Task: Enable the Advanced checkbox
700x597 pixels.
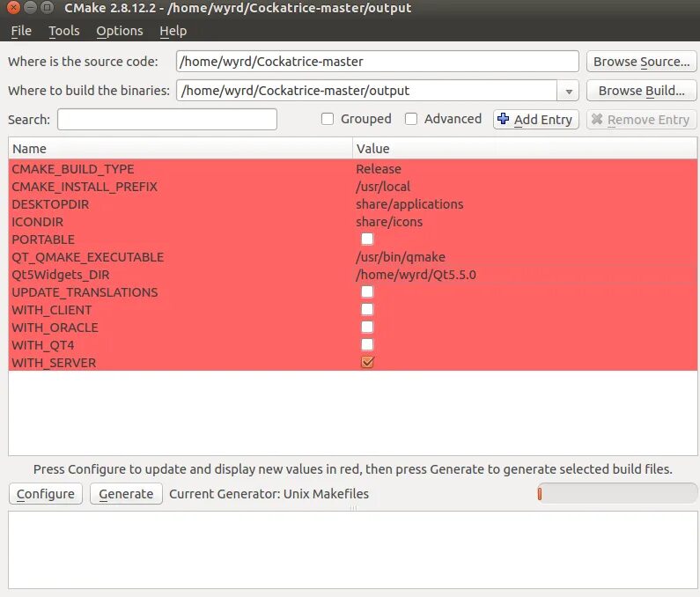Action: 410,119
